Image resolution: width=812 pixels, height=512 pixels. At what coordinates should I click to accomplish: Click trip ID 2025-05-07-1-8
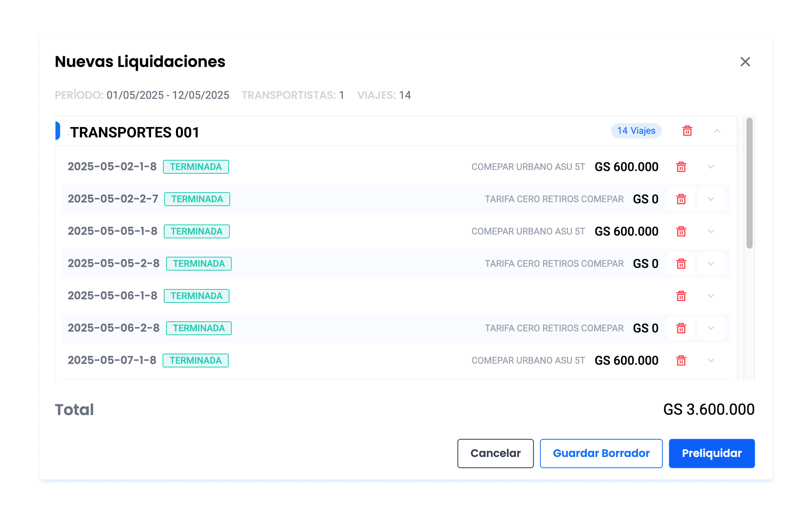coord(112,360)
